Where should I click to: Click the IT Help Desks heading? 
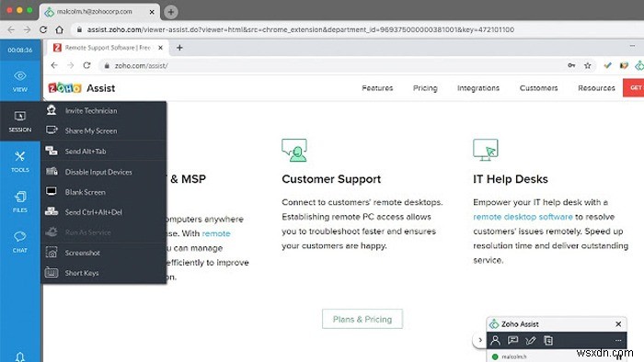click(x=511, y=179)
